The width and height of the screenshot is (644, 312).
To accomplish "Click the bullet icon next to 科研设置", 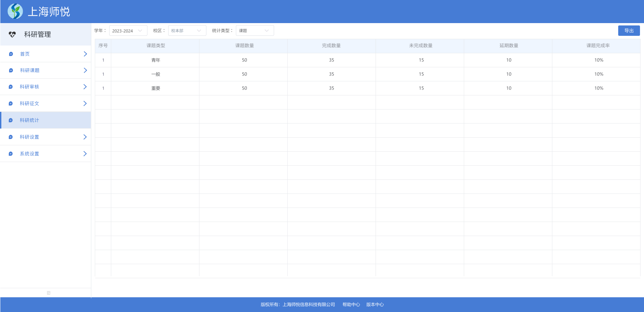I will pyautogui.click(x=11, y=137).
